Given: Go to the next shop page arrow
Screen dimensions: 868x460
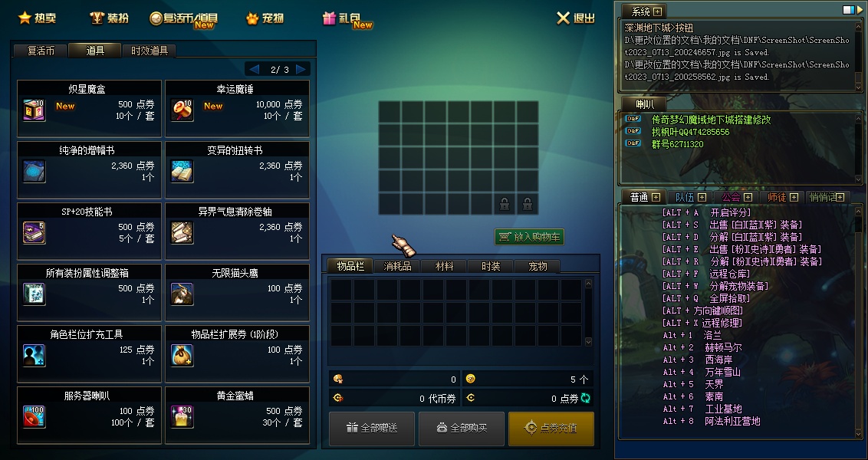Looking at the screenshot, I should pyautogui.click(x=301, y=69).
